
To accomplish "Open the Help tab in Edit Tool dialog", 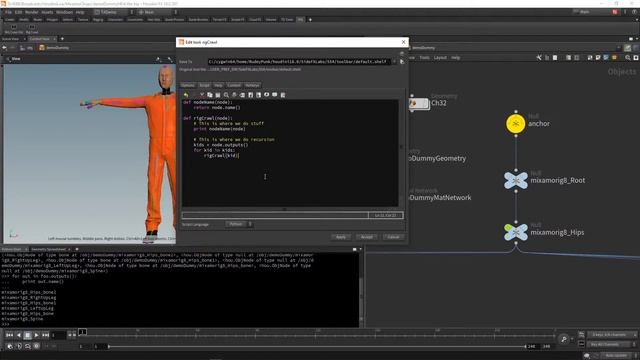I will (x=219, y=85).
